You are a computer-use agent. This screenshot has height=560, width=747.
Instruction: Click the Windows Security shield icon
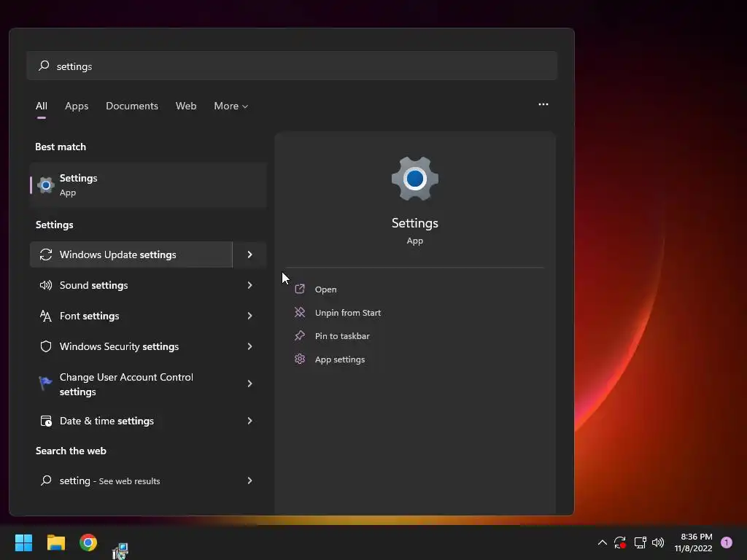[x=46, y=346]
